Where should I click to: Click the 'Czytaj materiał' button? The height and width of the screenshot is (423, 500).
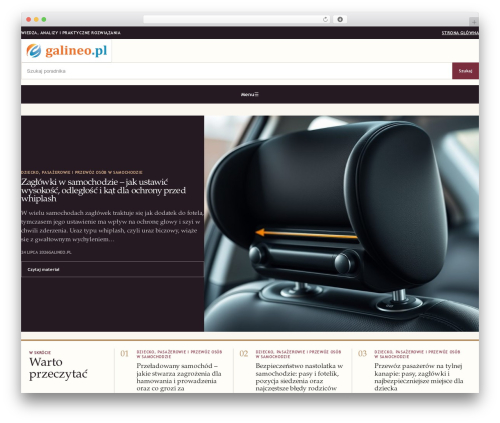click(x=113, y=269)
